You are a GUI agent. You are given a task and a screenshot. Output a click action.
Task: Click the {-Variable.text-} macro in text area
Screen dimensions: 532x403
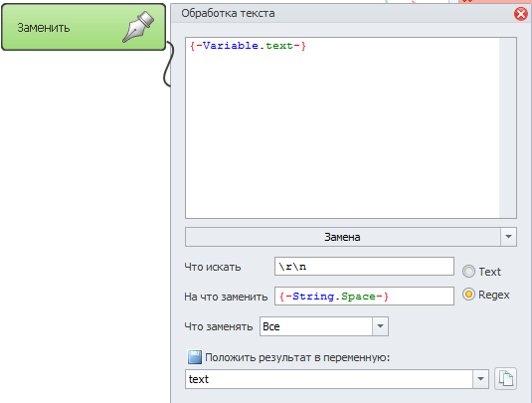click(248, 46)
